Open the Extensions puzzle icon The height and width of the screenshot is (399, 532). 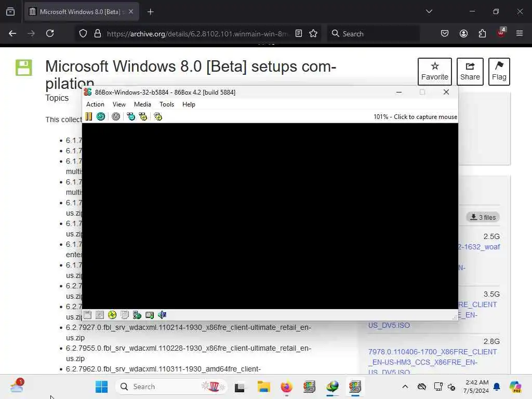[482, 33]
